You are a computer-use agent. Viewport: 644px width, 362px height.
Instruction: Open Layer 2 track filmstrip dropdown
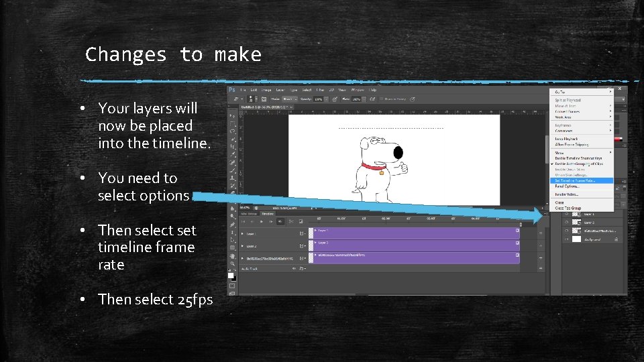(x=303, y=246)
